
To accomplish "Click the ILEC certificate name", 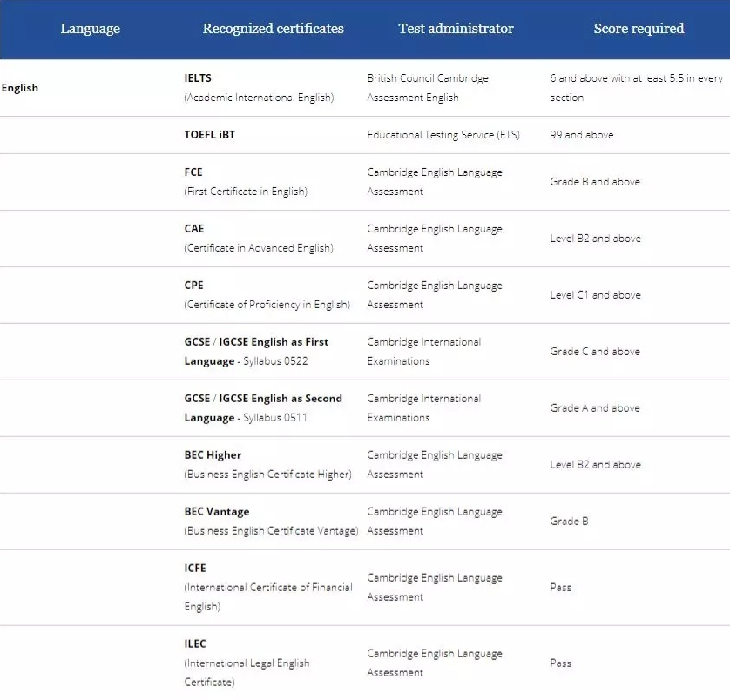I will click(x=195, y=644).
